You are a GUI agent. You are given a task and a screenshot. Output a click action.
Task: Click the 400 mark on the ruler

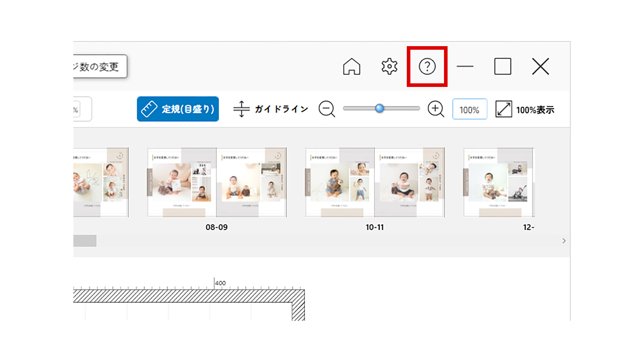[220, 283]
